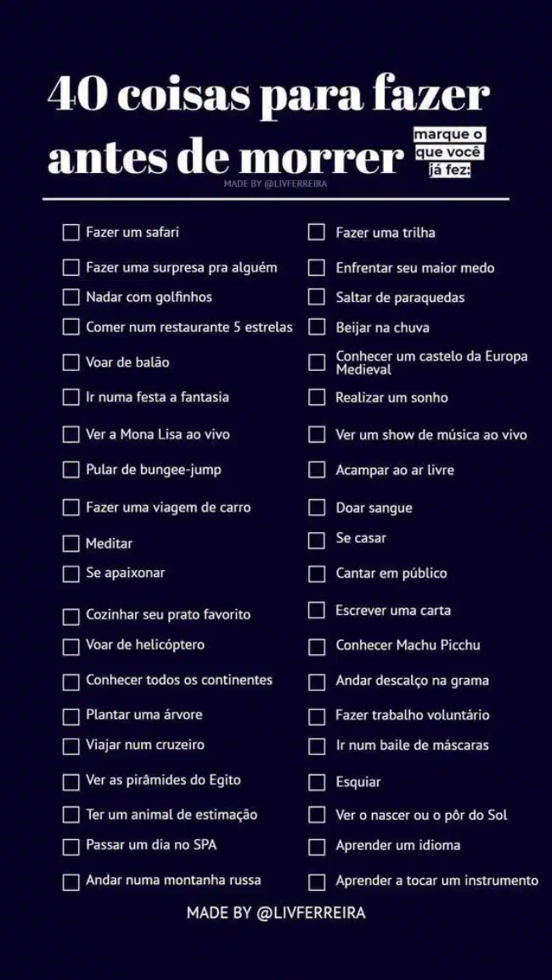Check 'Plantar uma árvore' checkbox

70,716
